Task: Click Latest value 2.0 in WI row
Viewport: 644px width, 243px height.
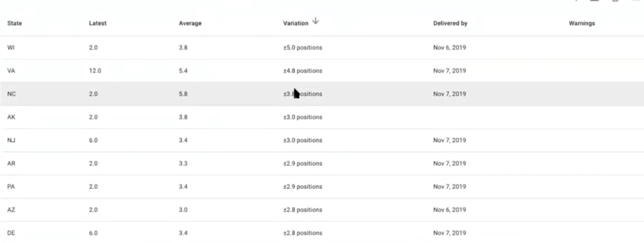Action: click(93, 48)
